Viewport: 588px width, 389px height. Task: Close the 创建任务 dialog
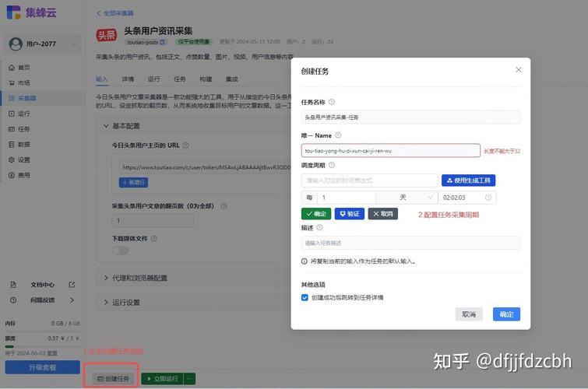[x=519, y=70]
